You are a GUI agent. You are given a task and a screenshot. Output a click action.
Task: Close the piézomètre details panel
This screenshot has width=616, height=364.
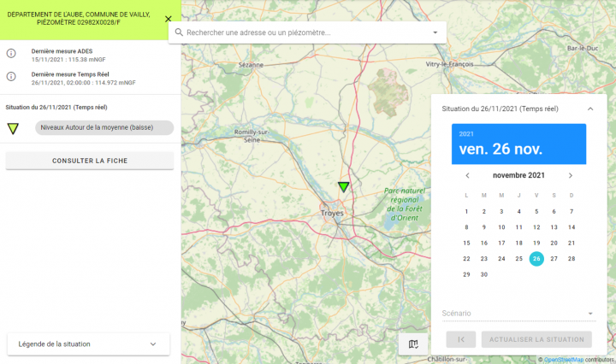[168, 19]
